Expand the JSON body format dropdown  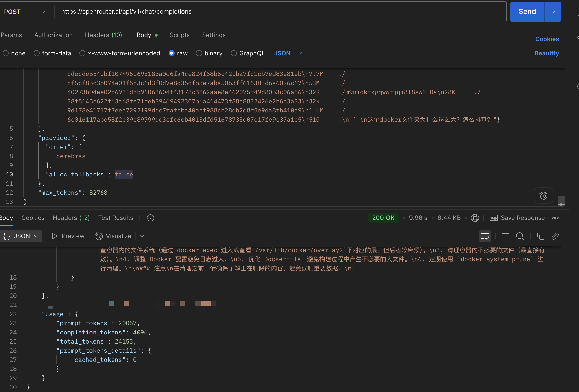pos(288,53)
